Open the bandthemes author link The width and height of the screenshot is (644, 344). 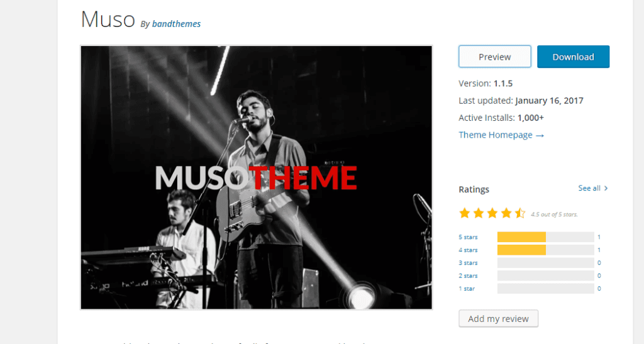point(176,24)
